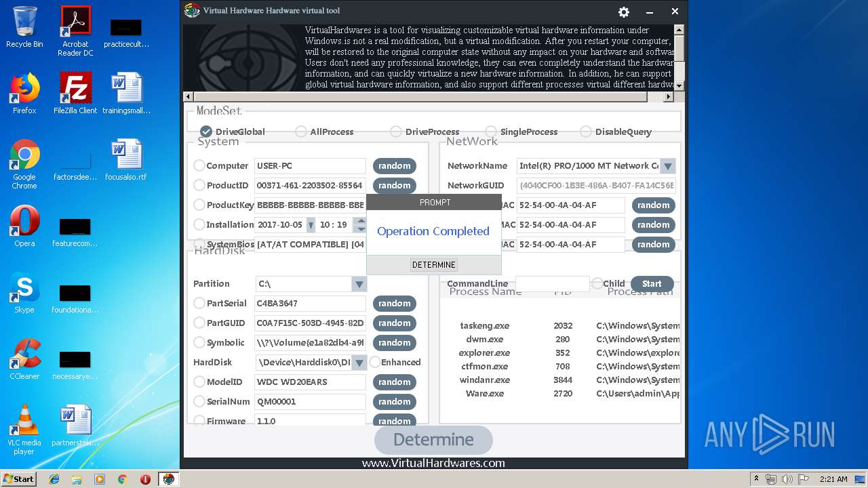Launch Acrobat Reader DC shortcut
Screen dimensions: 868x488
pyautogui.click(x=75, y=32)
